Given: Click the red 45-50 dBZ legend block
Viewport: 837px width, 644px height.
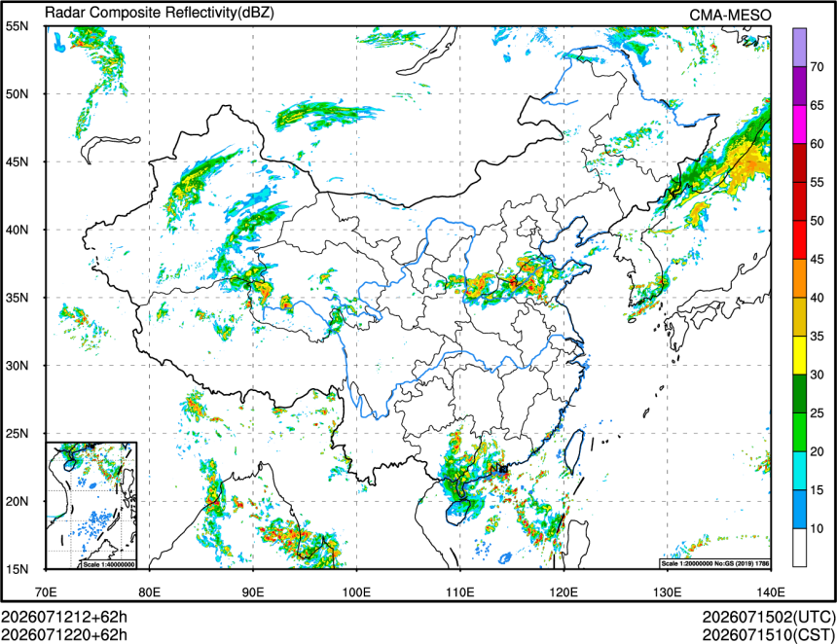Looking at the screenshot, I should [800, 239].
